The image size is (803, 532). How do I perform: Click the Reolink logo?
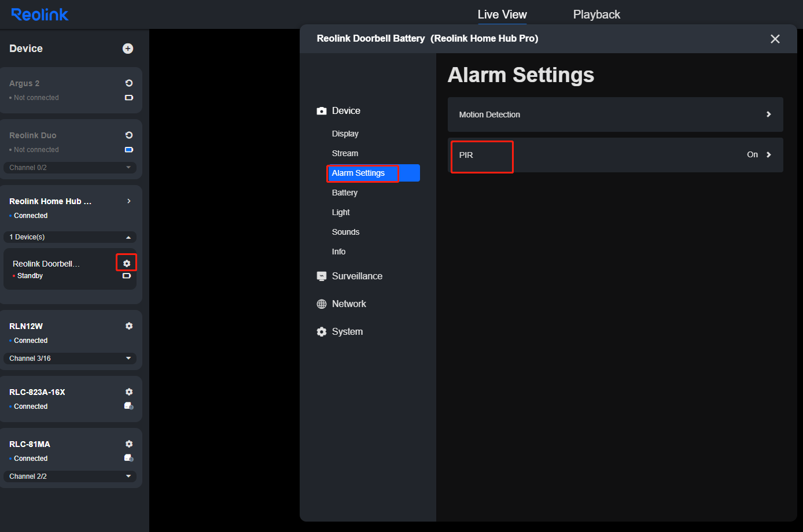40,14
